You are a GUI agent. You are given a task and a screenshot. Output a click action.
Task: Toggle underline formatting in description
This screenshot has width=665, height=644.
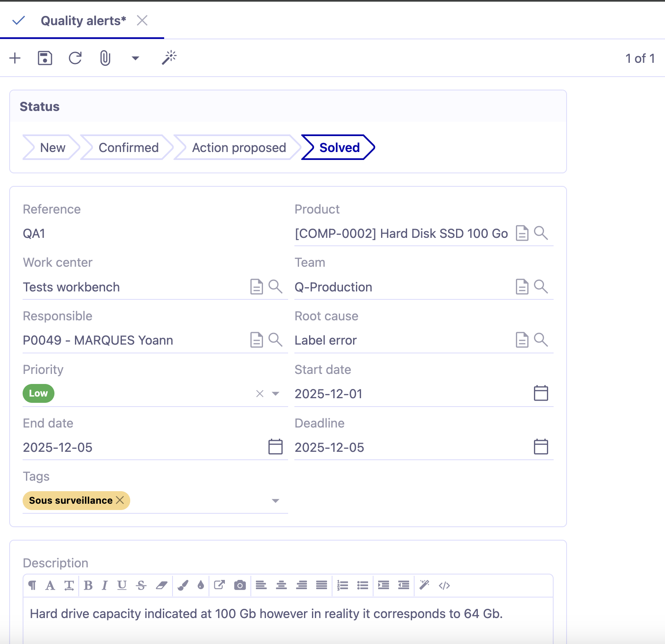pos(122,585)
